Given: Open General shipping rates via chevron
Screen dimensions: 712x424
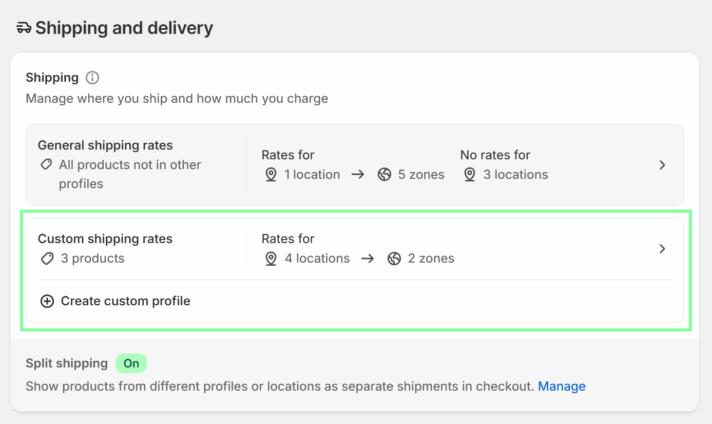Looking at the screenshot, I should [x=662, y=165].
